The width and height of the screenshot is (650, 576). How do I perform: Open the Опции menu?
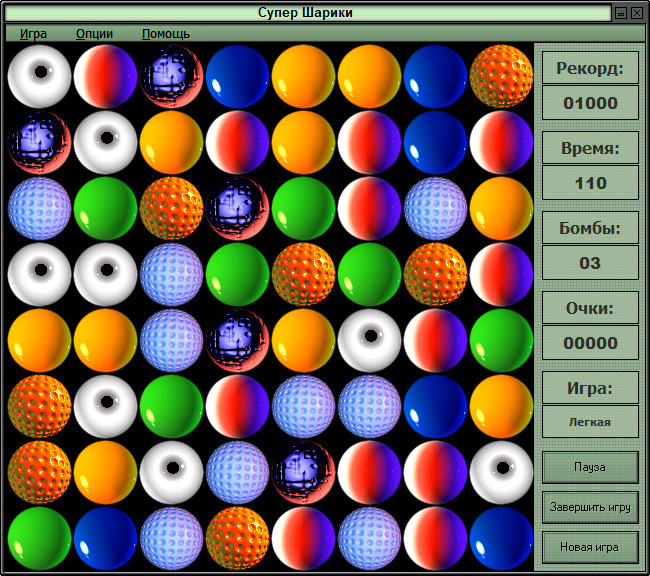[x=94, y=34]
